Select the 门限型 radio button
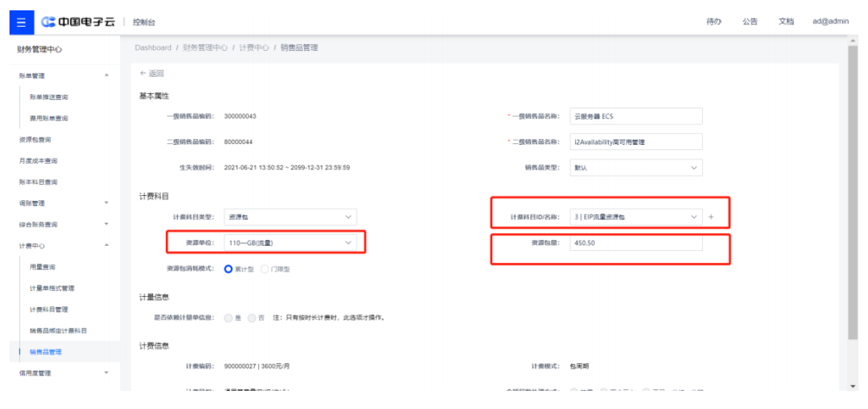 coord(264,269)
